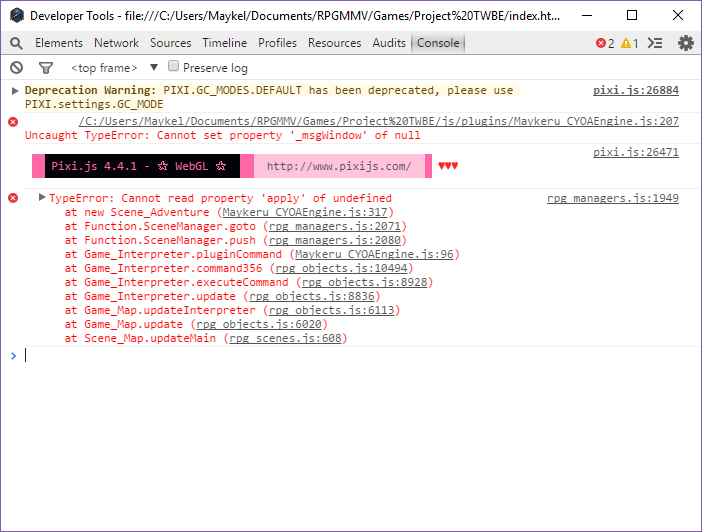
Task: Open the Resources tab
Action: tap(334, 43)
